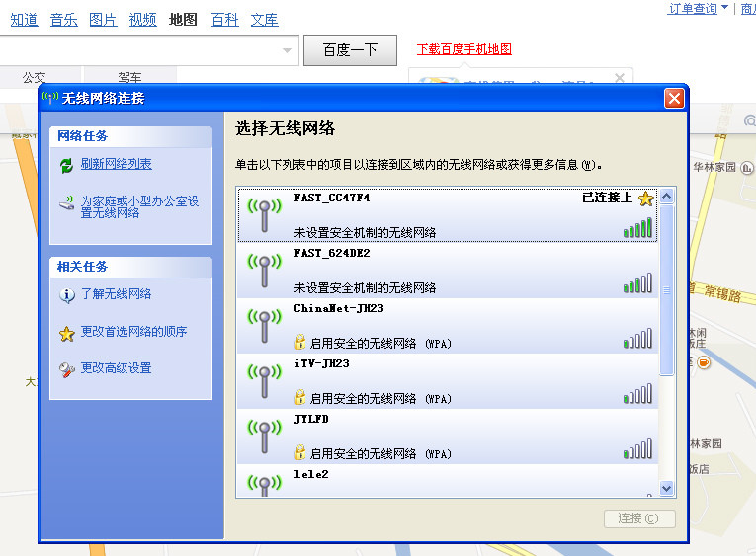Click the signal strength bars of JYLFD
The width and height of the screenshot is (756, 556).
click(637, 449)
